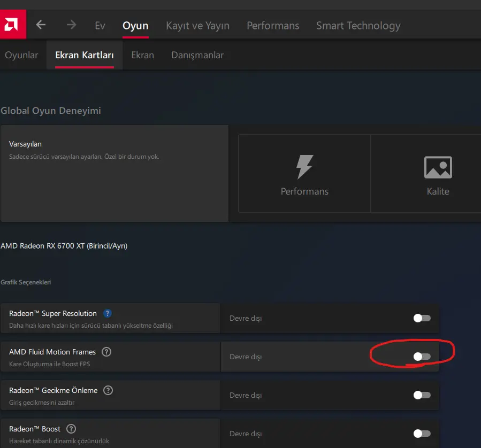481x448 pixels.
Task: Open the Ekran sub-tab
Action: tap(142, 55)
